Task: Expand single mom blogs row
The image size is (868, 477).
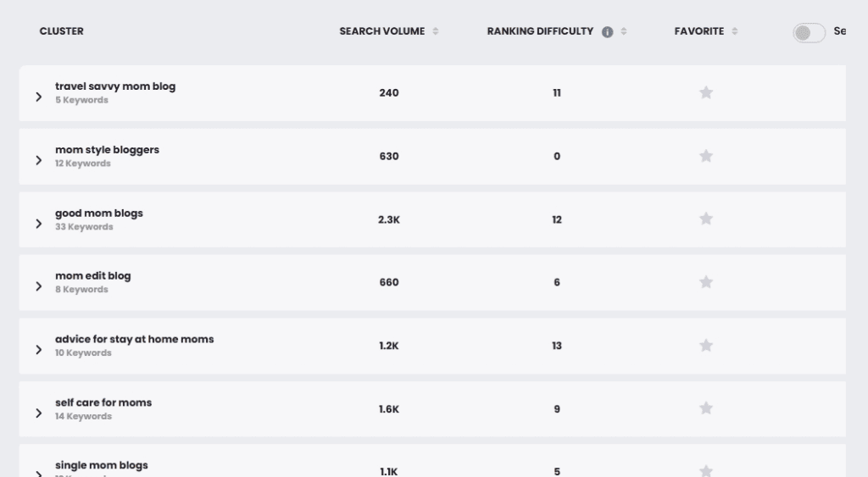Action: tap(38, 474)
